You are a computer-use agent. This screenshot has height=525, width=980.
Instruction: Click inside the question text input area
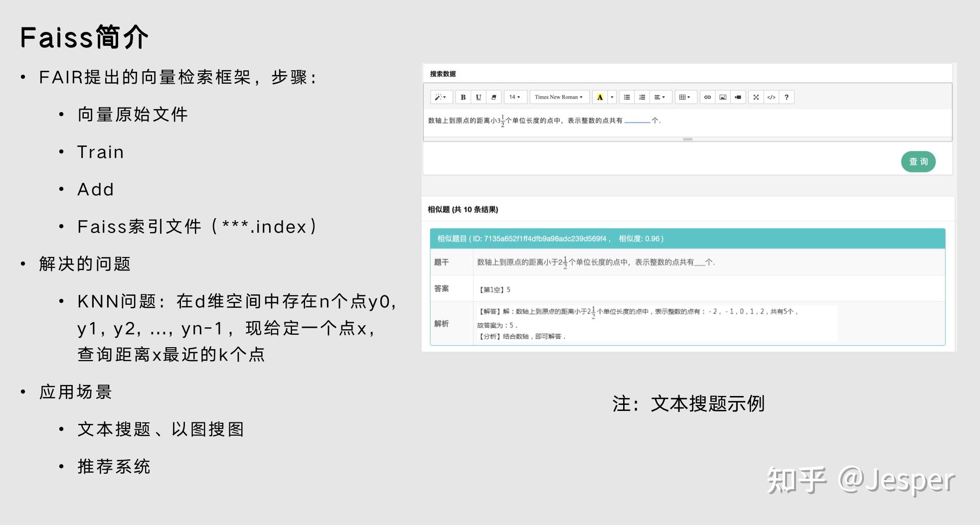click(598, 120)
